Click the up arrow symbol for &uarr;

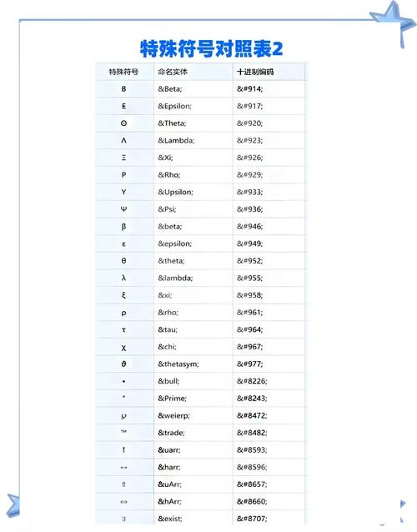coord(123,450)
